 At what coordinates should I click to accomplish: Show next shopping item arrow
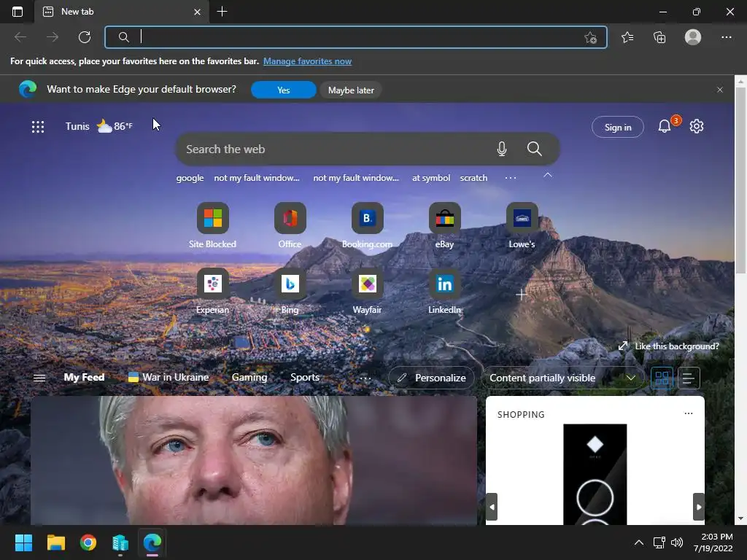[x=698, y=507]
